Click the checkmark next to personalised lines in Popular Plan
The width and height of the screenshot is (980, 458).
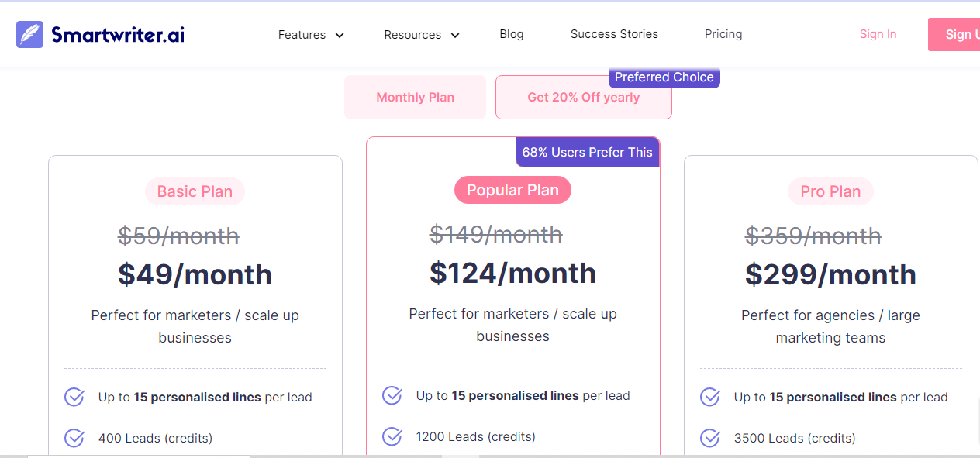tap(392, 395)
